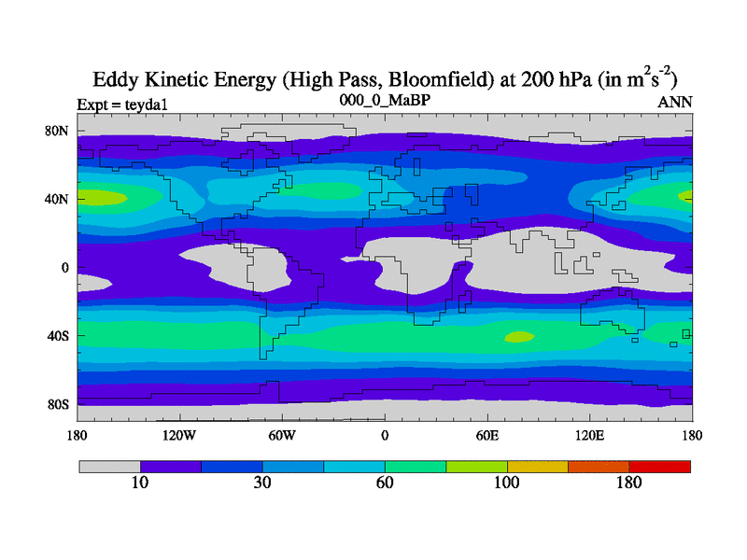The image size is (747, 560).
Task: Click the cyan colorbar swatch left of 60
Action: [355, 466]
